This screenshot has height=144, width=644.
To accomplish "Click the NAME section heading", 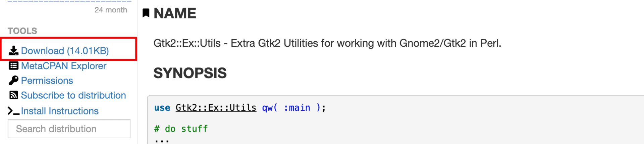I will coord(175,13).
